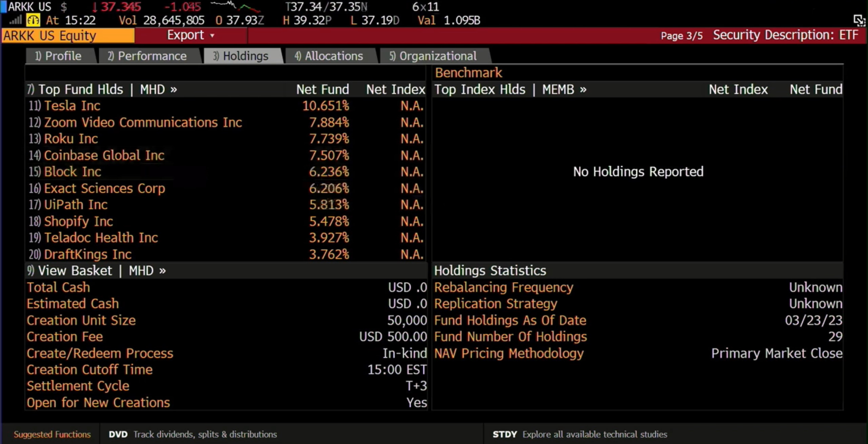Click the Open for New Creations label
This screenshot has width=868, height=444.
98,402
